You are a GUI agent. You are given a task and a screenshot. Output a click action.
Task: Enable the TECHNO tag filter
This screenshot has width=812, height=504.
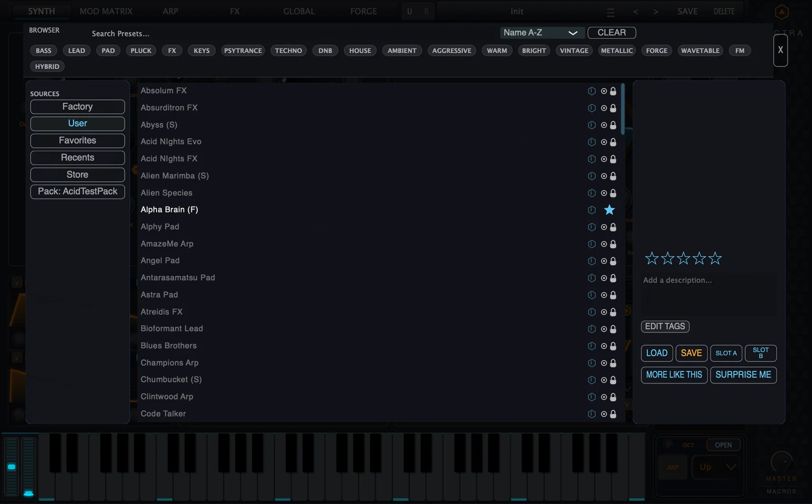click(289, 51)
